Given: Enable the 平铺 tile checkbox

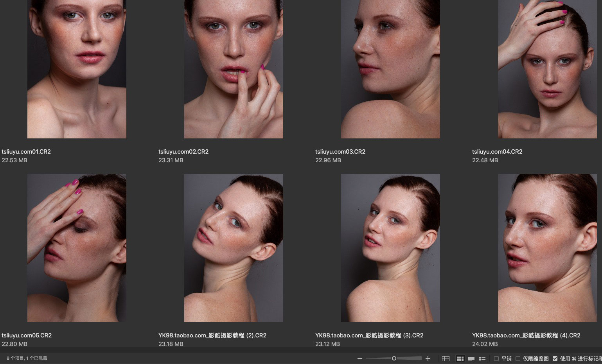Looking at the screenshot, I should point(496,359).
